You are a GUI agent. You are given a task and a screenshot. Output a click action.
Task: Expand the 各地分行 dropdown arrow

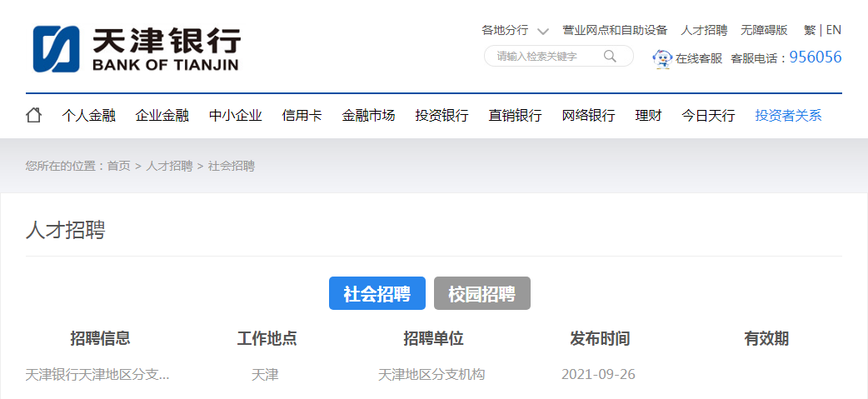(542, 31)
